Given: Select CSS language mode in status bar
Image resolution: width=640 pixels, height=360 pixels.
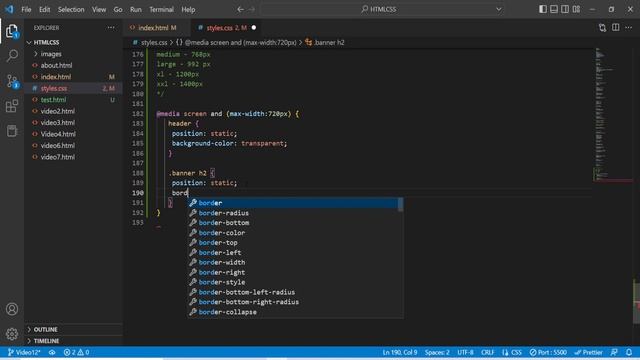Looking at the screenshot, I should click(512, 352).
